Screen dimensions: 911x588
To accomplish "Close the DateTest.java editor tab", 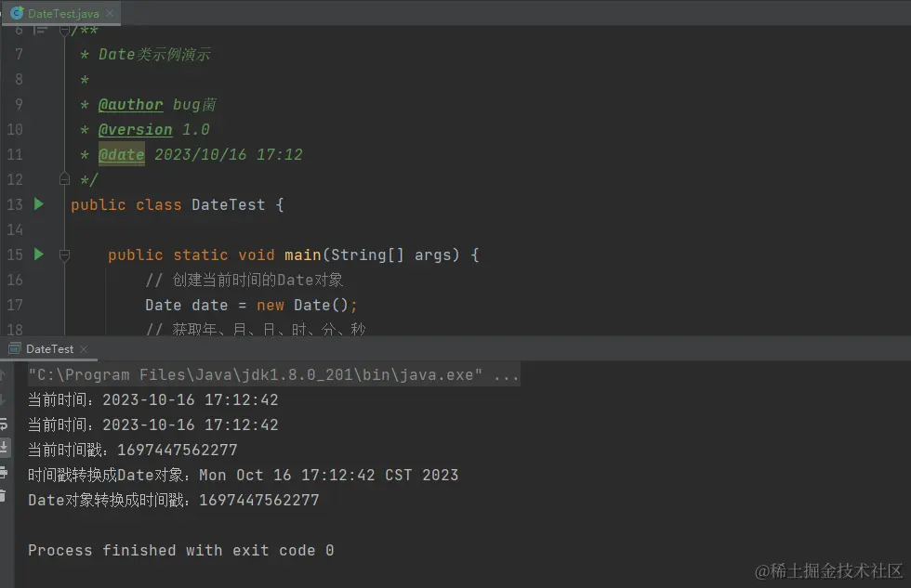I will point(110,13).
